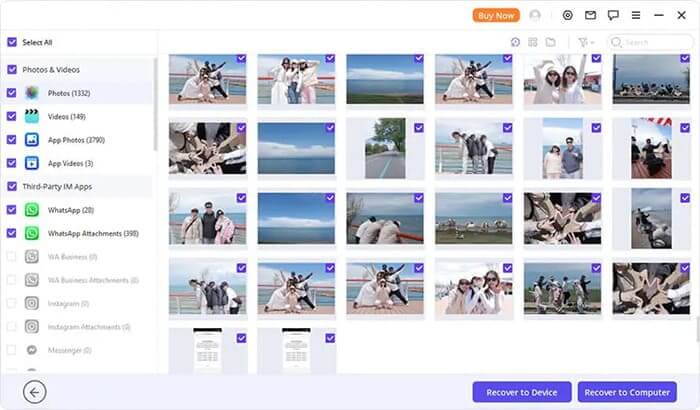The width and height of the screenshot is (700, 410).
Task: Click Recover to Computer button
Action: coord(627,392)
